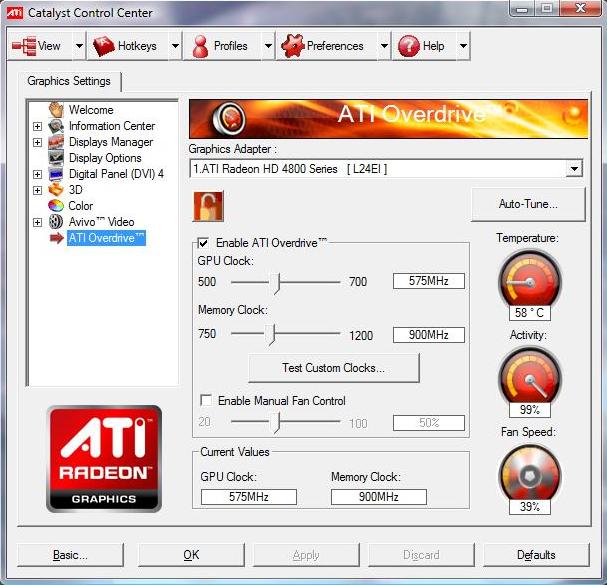The image size is (607, 585).
Task: Open the Help dropdown arrow
Action: click(463, 46)
